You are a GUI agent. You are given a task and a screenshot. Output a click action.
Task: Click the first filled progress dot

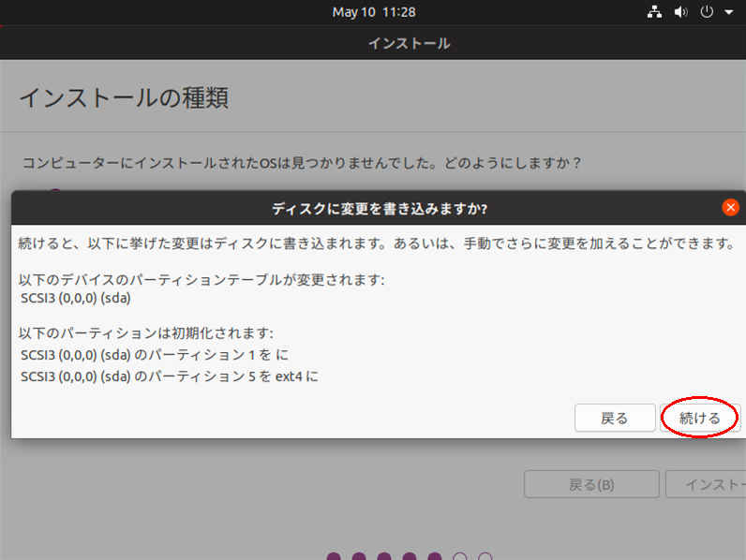(x=334, y=557)
